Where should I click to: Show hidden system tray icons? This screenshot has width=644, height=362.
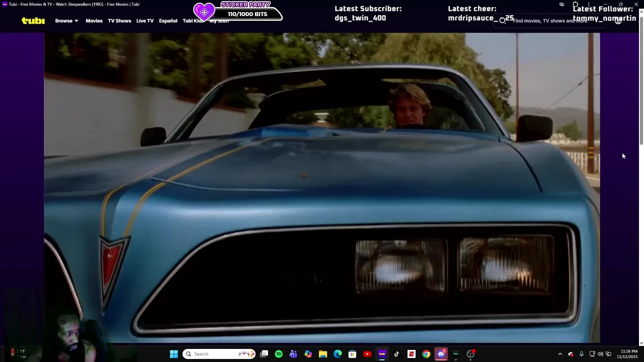coord(560,354)
